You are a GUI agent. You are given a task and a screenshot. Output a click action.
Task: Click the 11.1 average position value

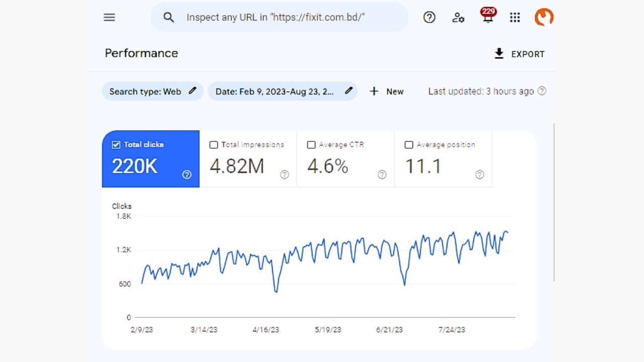(423, 166)
